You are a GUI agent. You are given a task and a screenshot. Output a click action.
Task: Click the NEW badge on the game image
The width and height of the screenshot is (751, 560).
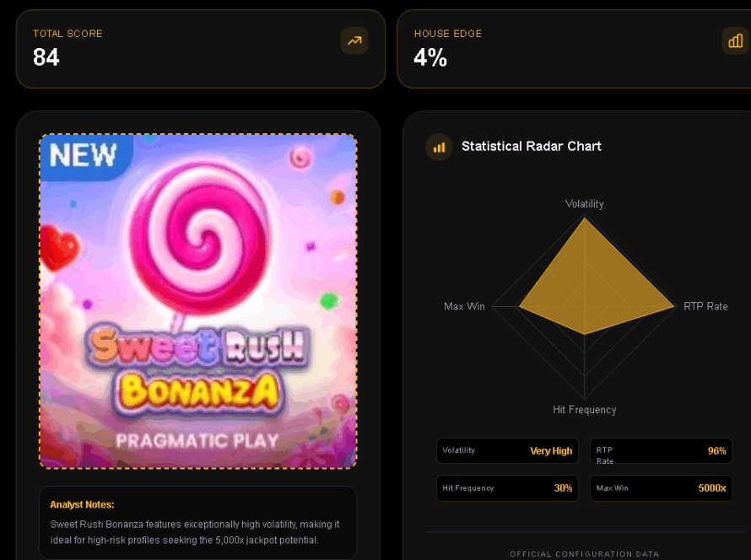coord(83,156)
